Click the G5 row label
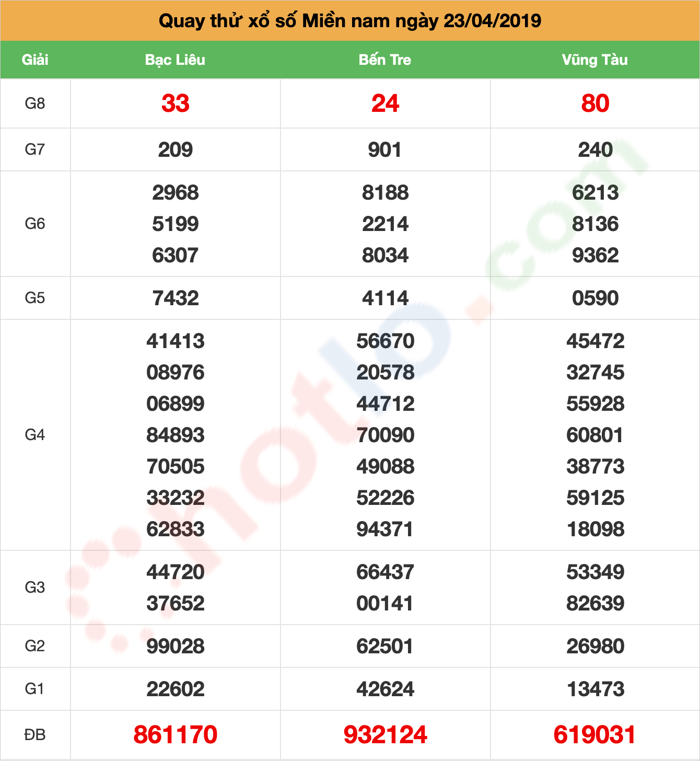Image resolution: width=700 pixels, height=761 pixels. 35,298
